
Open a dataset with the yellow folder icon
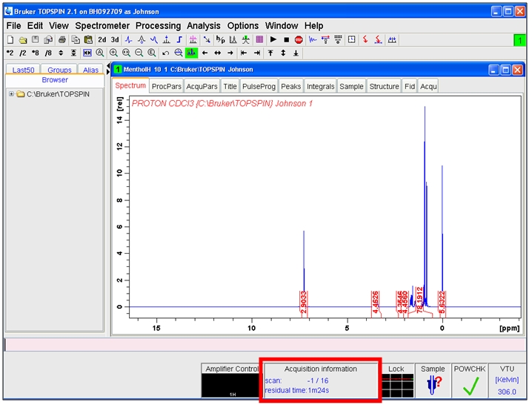coord(23,40)
